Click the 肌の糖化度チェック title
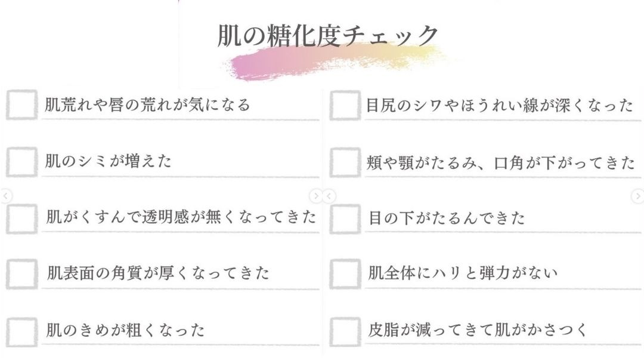 (328, 35)
